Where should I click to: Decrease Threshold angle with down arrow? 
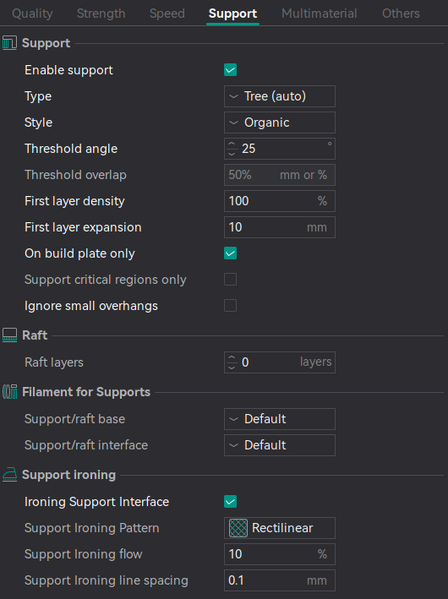coord(231,154)
